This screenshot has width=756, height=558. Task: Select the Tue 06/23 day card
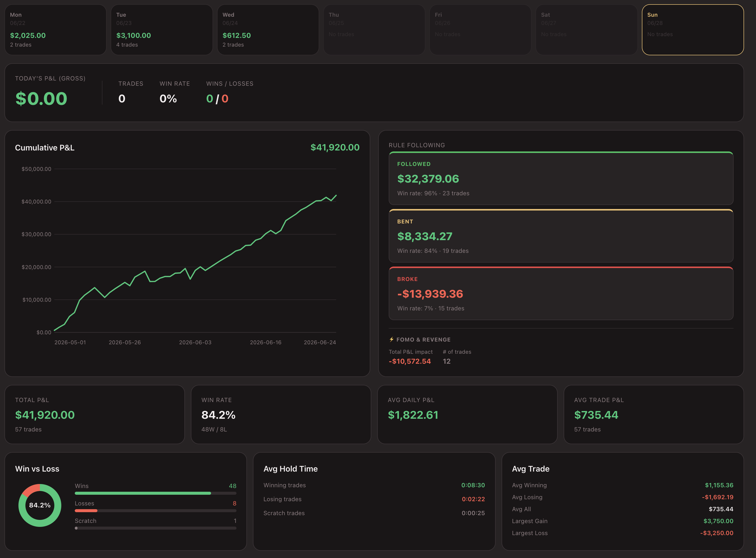click(162, 30)
